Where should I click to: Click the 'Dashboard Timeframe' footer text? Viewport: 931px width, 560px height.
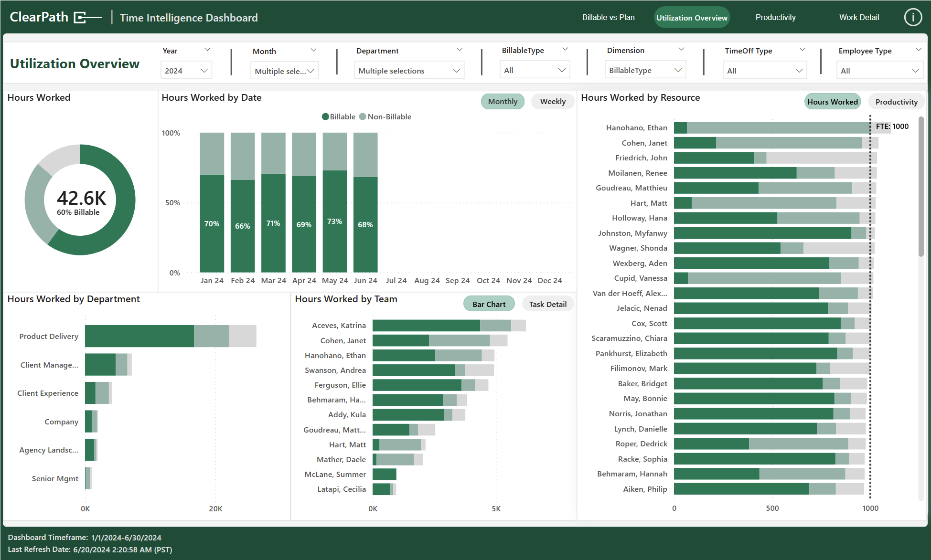pos(85,538)
